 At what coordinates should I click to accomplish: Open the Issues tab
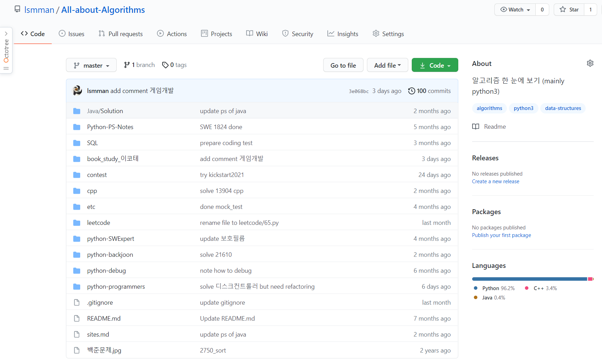(x=72, y=34)
